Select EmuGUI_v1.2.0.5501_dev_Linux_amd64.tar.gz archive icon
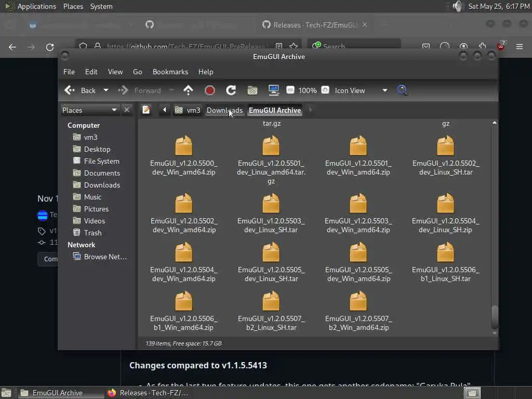This screenshot has height=399, width=532. pyautogui.click(x=271, y=145)
